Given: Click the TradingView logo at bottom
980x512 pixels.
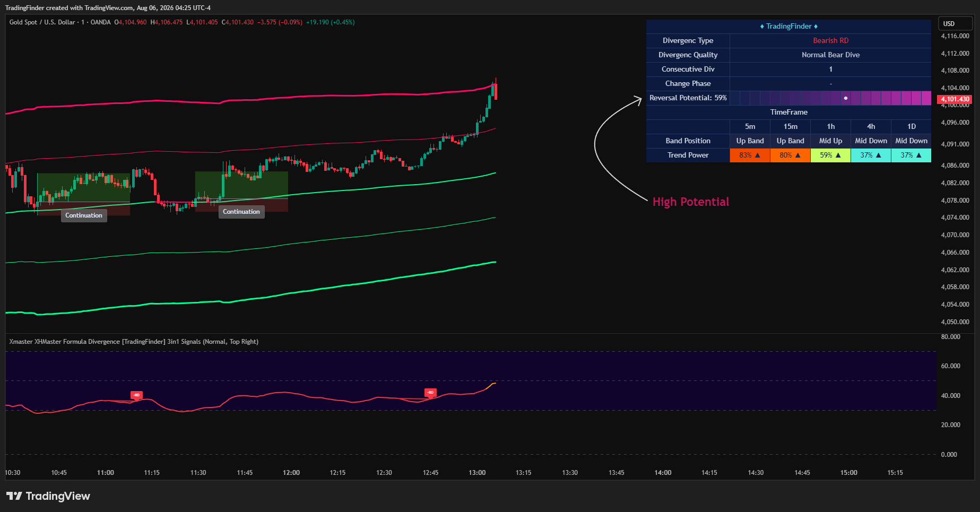Looking at the screenshot, I should point(48,496).
